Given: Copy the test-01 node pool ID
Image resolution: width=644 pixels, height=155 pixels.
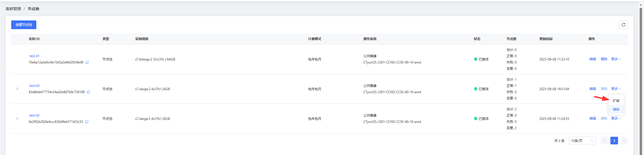Looking at the screenshot, I should point(87,62).
